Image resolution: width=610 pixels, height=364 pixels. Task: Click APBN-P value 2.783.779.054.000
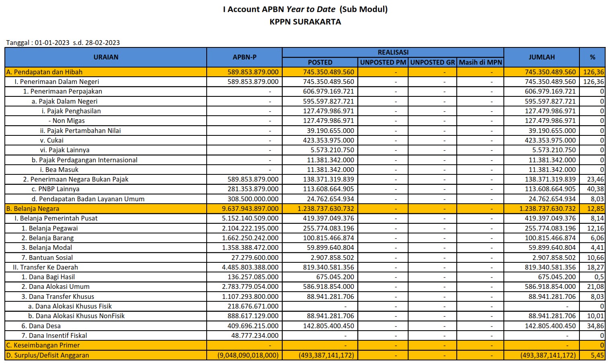click(x=250, y=286)
